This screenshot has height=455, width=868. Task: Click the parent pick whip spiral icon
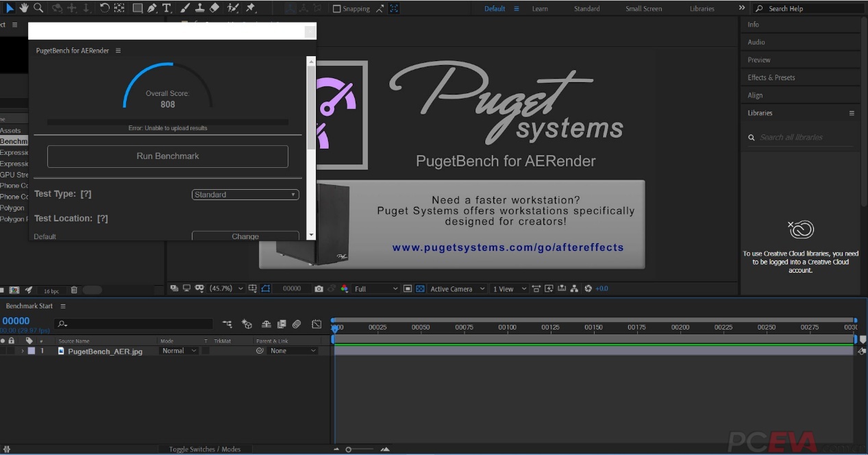click(260, 351)
